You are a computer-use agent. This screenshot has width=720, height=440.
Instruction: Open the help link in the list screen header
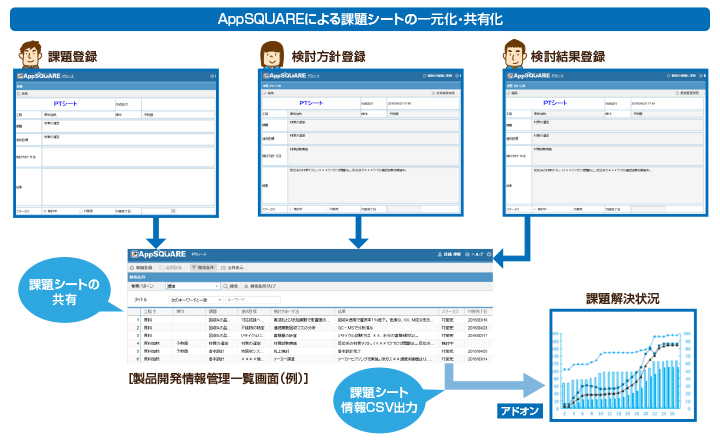tap(474, 254)
